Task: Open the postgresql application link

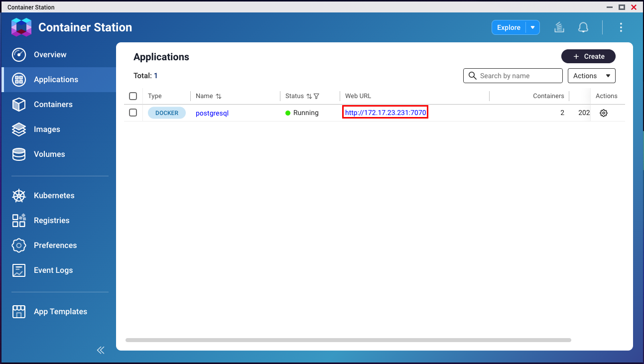Action: pyautogui.click(x=212, y=113)
